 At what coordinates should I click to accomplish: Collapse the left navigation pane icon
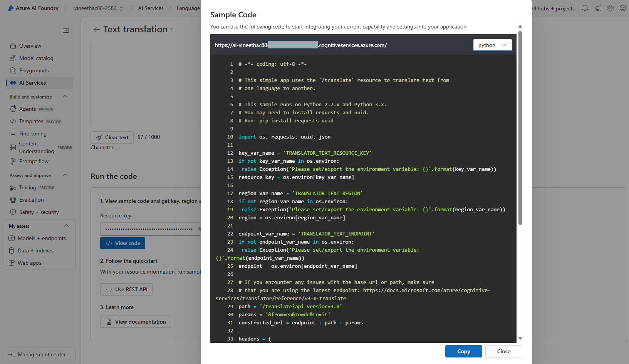point(66,30)
